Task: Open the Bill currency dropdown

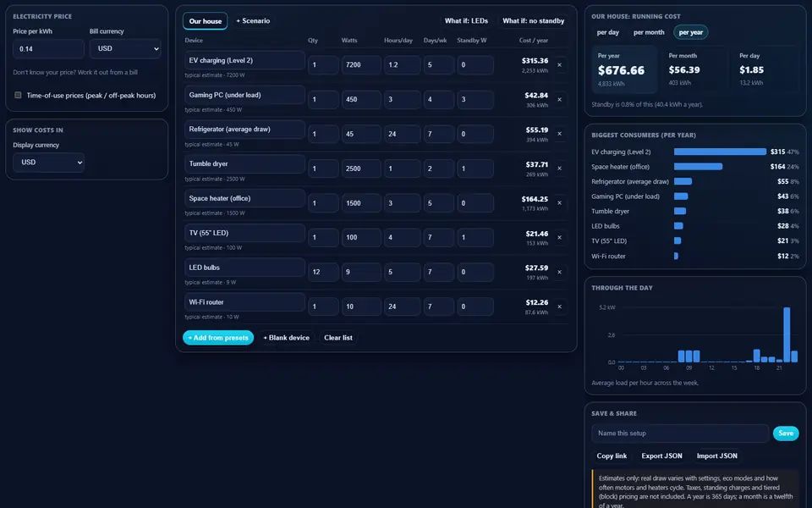Action: point(125,49)
